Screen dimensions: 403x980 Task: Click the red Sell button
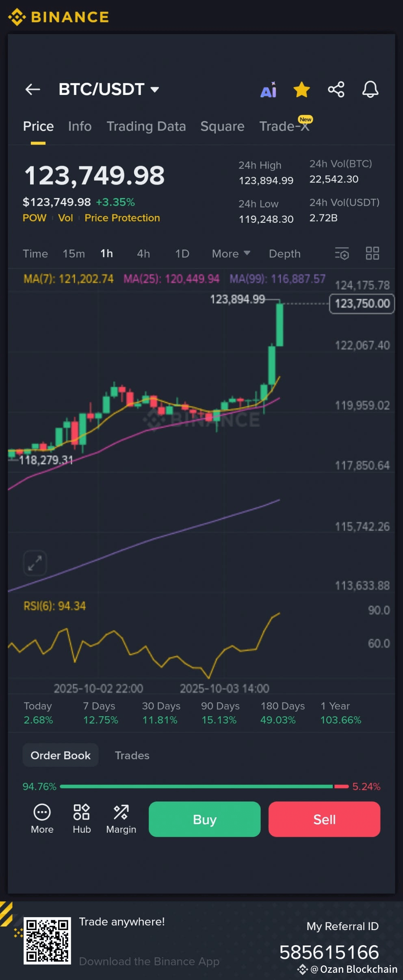tap(324, 819)
